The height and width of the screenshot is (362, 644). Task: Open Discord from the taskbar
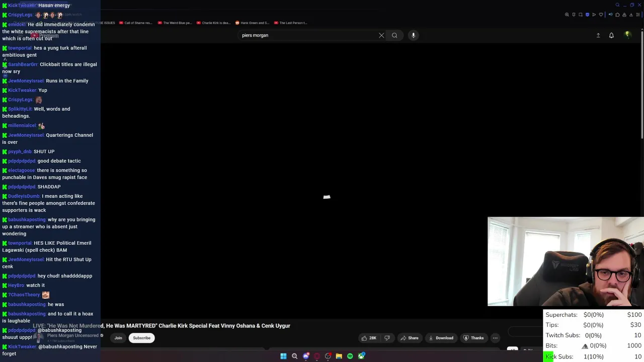(306, 356)
